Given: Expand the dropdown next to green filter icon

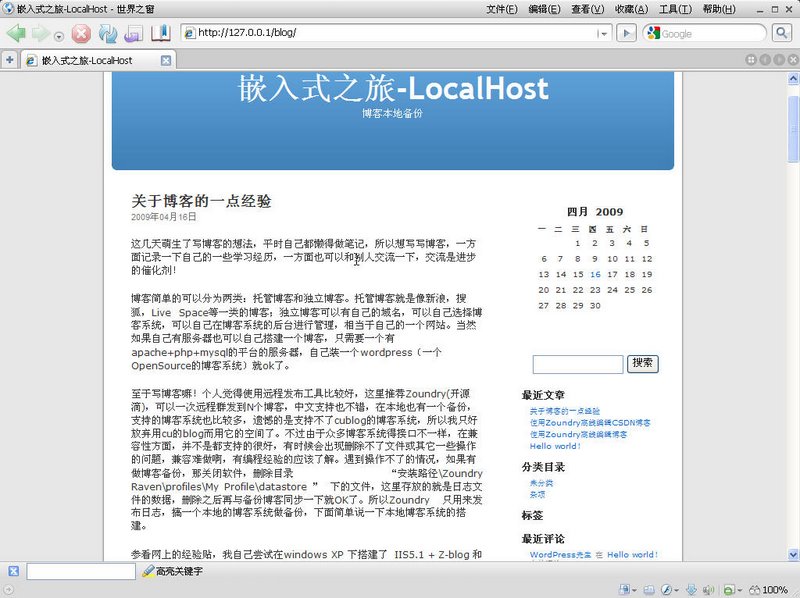Looking at the screenshot, I should [739, 591].
